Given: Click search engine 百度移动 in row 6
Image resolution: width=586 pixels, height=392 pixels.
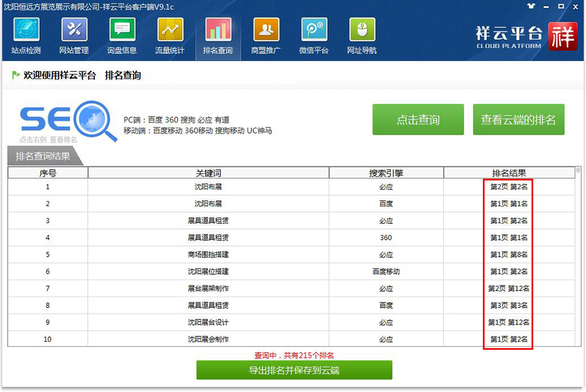Looking at the screenshot, I should (x=386, y=272).
